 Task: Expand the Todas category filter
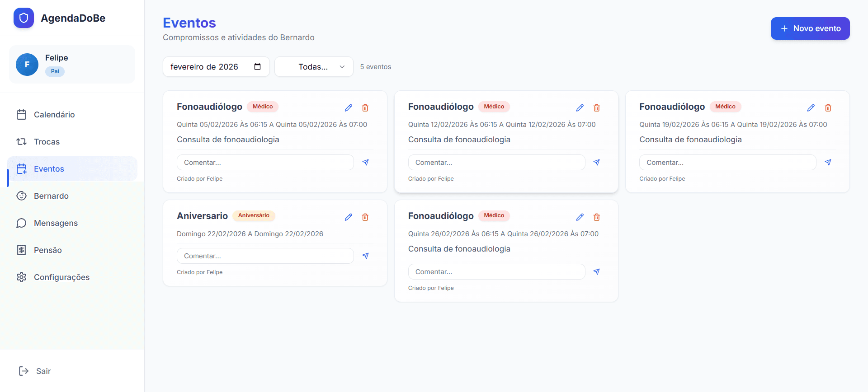click(314, 67)
